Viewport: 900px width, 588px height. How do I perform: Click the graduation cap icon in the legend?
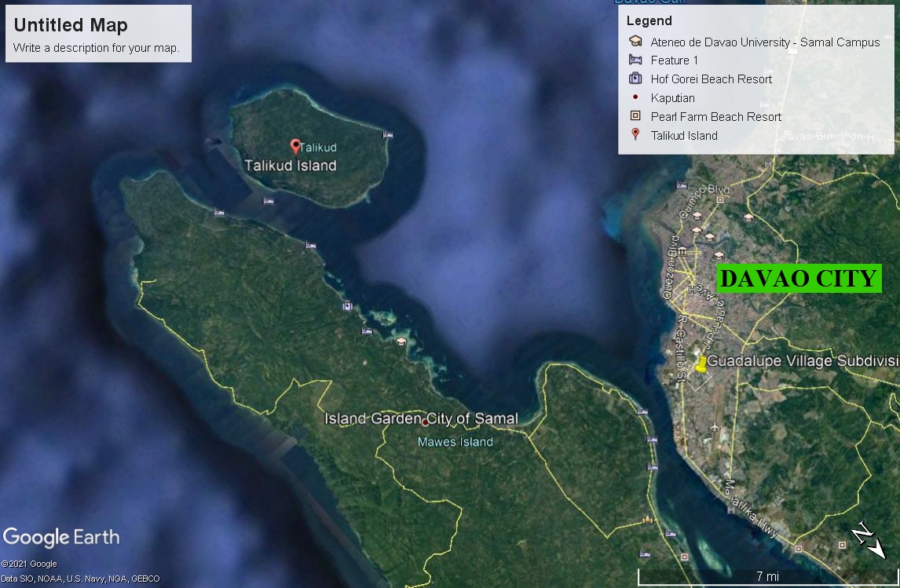(635, 42)
